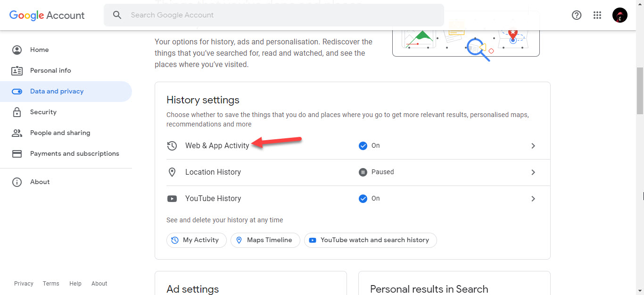Click the Google Account logo

pos(47,15)
